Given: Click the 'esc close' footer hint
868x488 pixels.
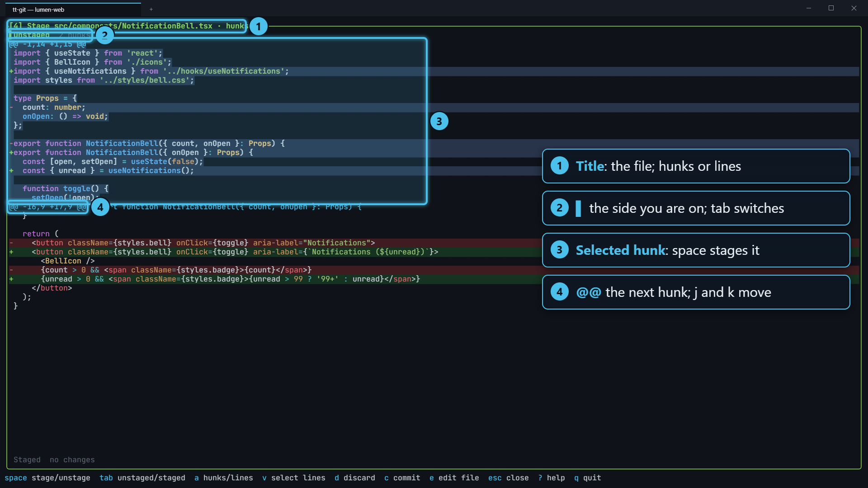Looking at the screenshot, I should [x=509, y=478].
